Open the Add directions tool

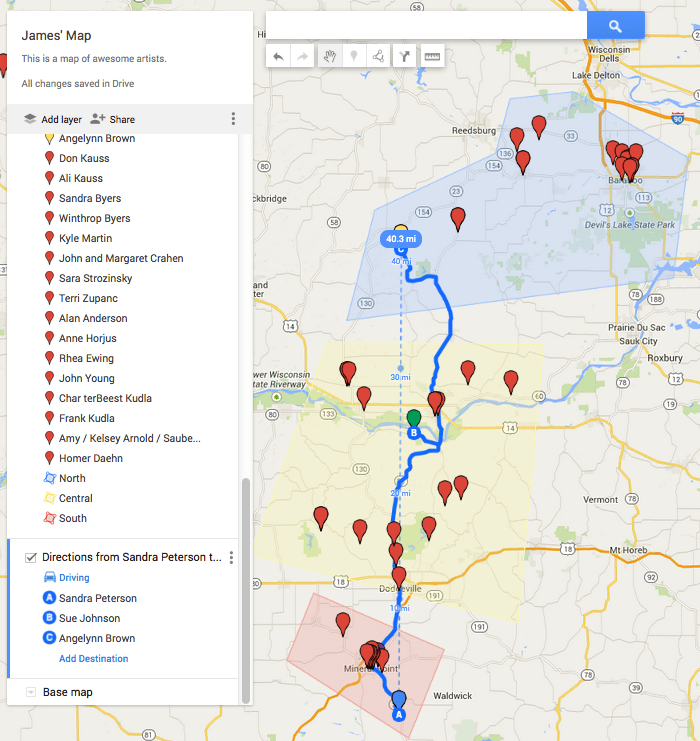[x=405, y=57]
